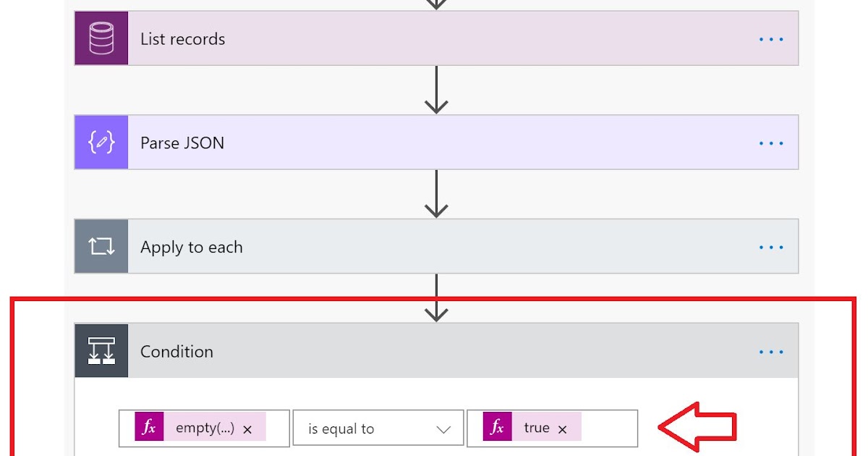The height and width of the screenshot is (456, 868).
Task: Click the fx icon on the true token
Action: [x=498, y=428]
